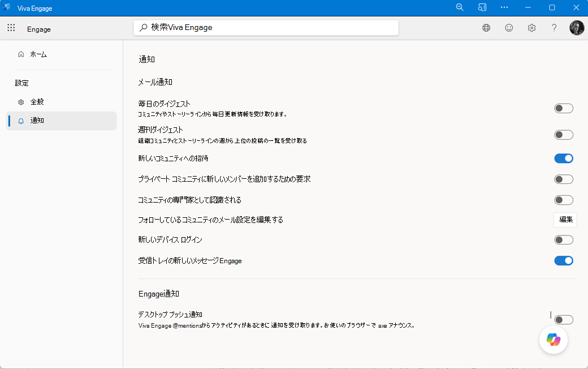Image resolution: width=588 pixels, height=369 pixels.
Task: Open the user profile avatar
Action: click(x=577, y=28)
